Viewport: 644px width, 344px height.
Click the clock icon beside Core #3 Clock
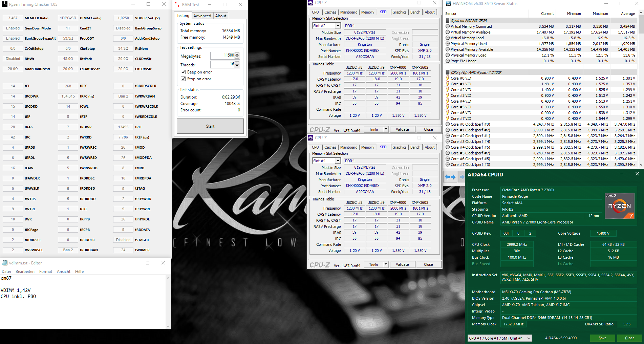click(x=448, y=142)
